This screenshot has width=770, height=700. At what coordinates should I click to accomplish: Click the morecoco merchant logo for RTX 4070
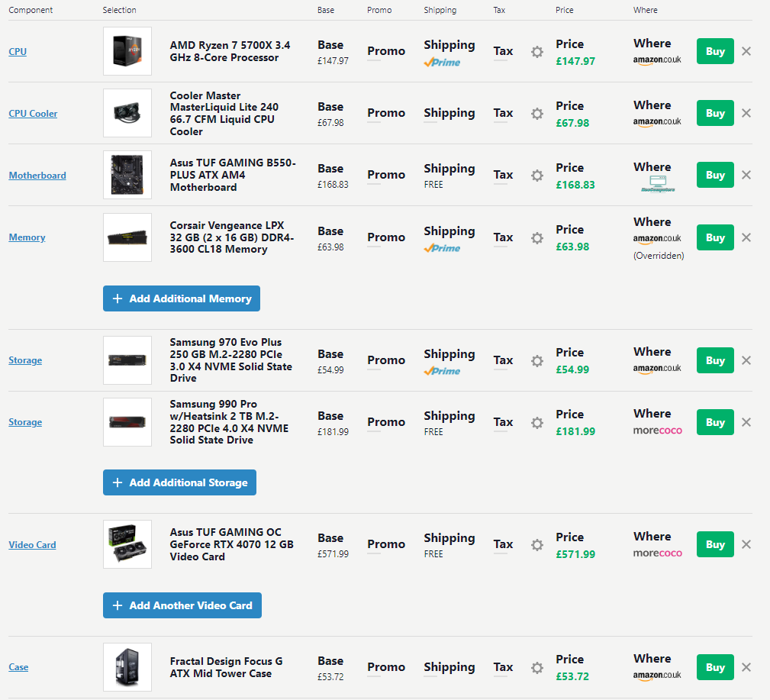coord(658,553)
